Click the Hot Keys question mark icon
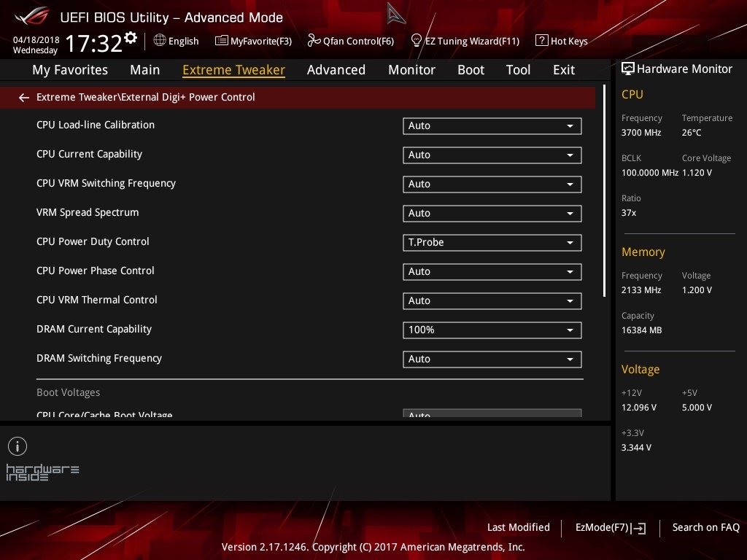Screen dimensions: 747x560 pos(542,41)
